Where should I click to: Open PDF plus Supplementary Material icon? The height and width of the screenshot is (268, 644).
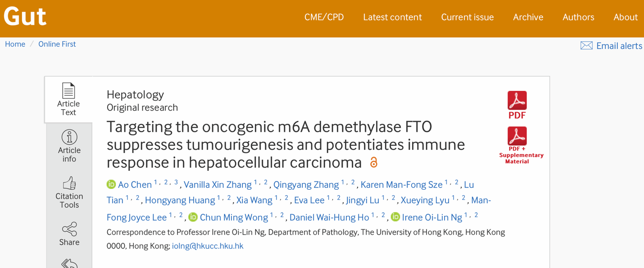(x=517, y=136)
